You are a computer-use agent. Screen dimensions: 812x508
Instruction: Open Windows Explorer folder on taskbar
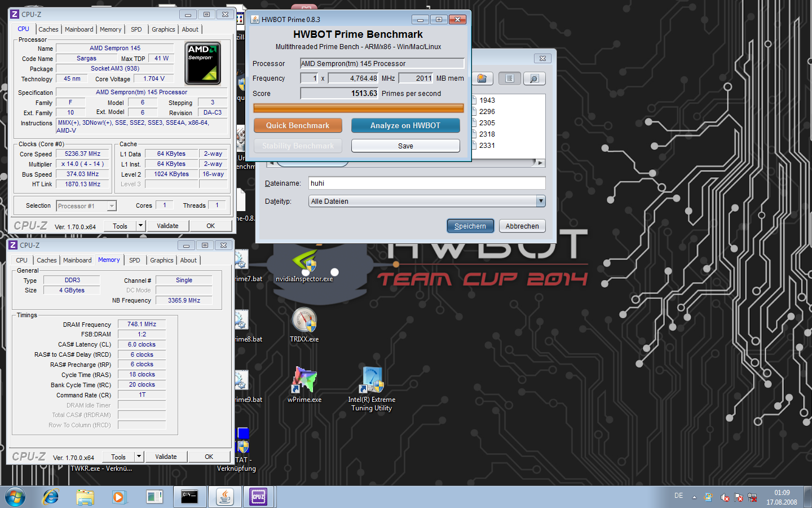tap(85, 497)
